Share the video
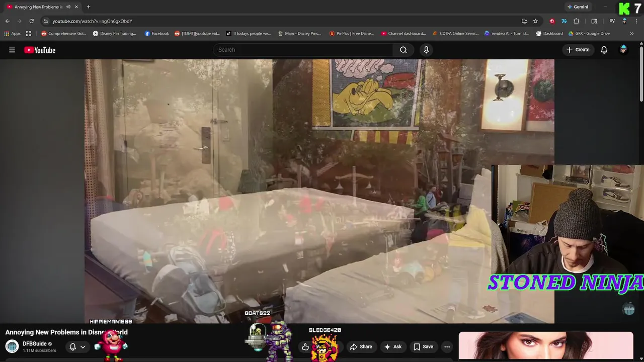The width and height of the screenshot is (644, 362). pyautogui.click(x=361, y=347)
